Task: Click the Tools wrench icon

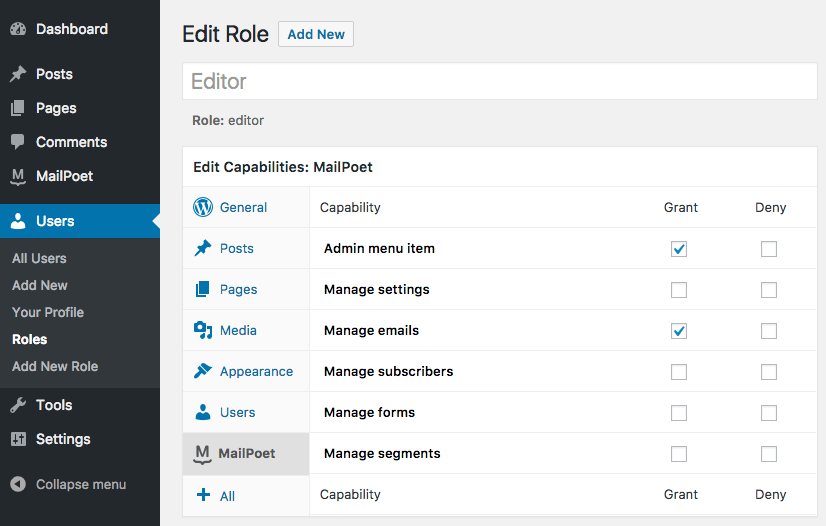Action: tap(18, 405)
